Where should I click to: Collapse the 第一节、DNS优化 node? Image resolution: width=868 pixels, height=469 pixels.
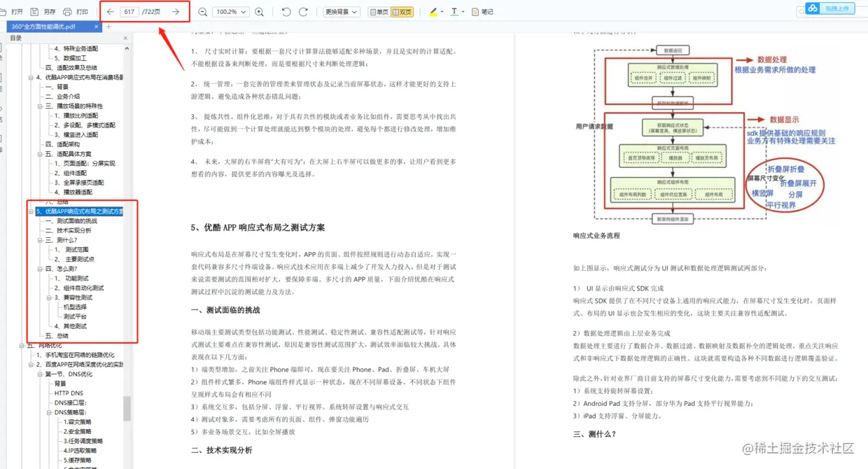pyautogui.click(x=40, y=374)
